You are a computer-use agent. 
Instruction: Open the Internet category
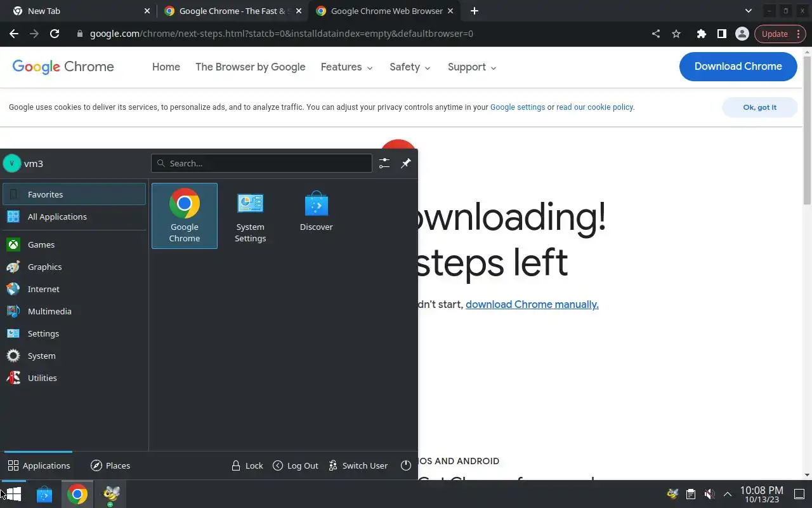(x=74, y=289)
